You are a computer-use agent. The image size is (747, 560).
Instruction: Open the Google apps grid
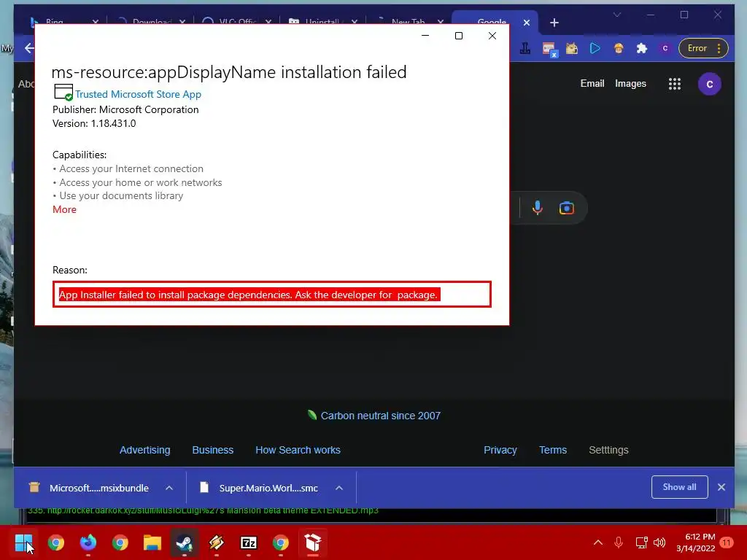[675, 84]
